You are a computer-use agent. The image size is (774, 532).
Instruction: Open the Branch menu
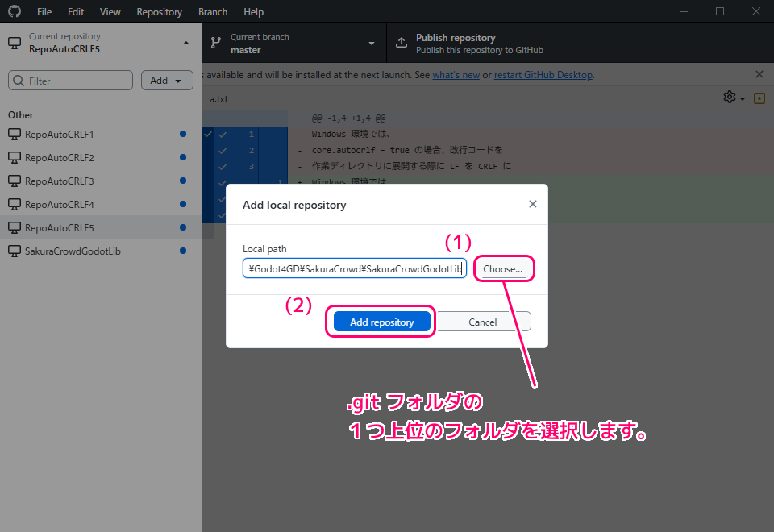click(213, 12)
